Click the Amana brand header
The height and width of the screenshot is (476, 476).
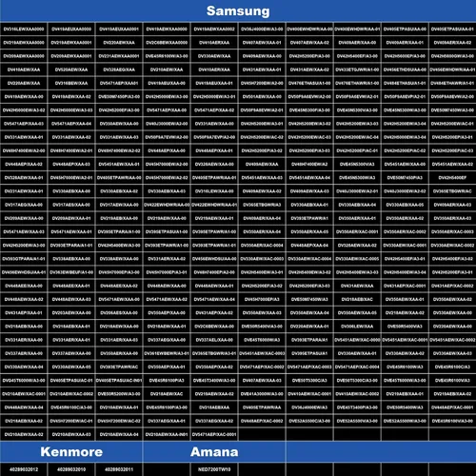[214, 451]
